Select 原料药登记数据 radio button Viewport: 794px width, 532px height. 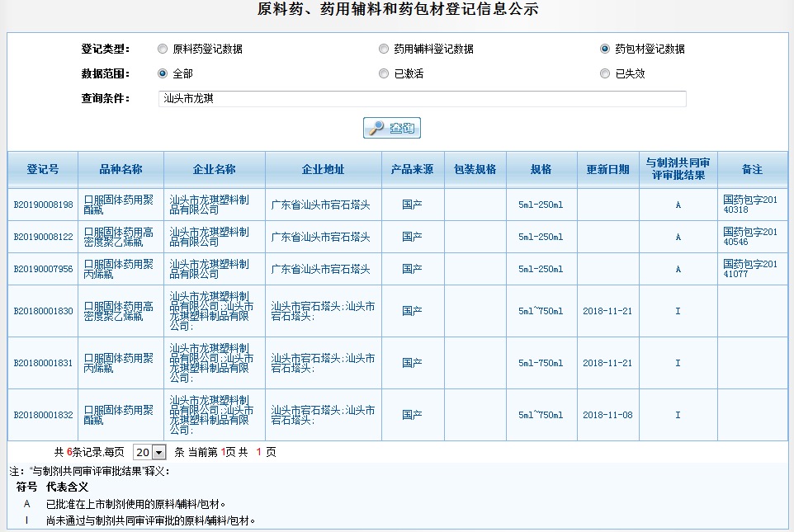coord(163,49)
